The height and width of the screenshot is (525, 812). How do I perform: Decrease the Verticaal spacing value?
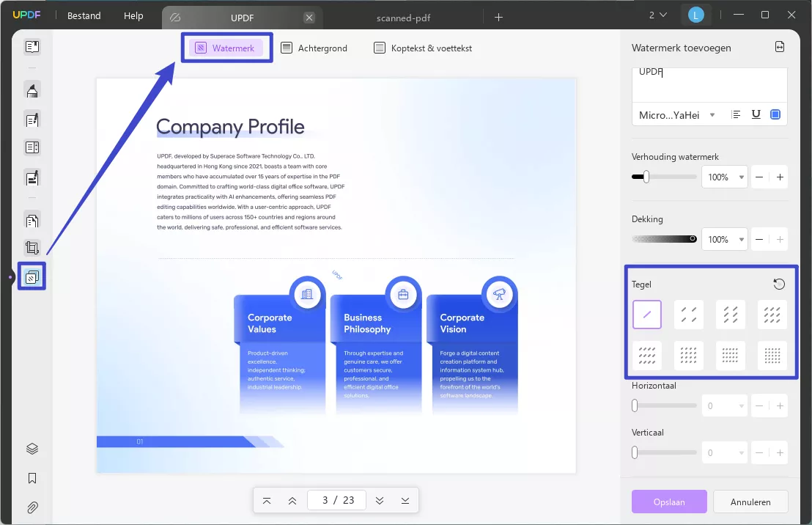(759, 452)
